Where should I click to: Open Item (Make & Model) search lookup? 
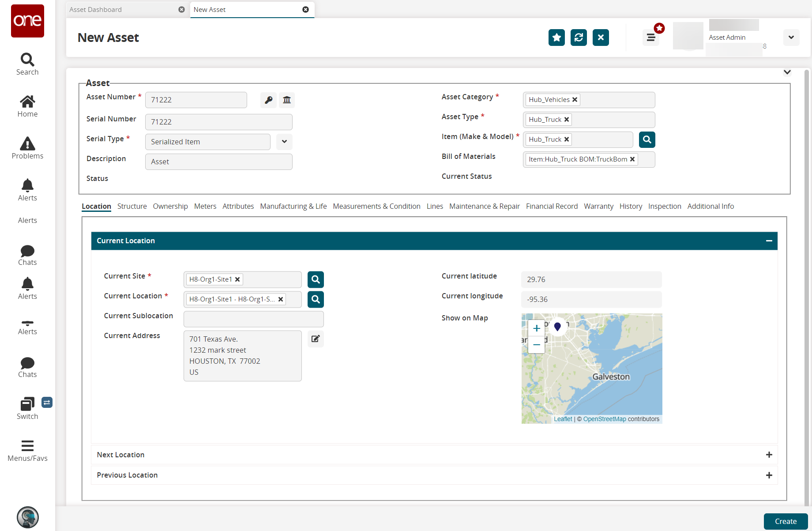[647, 139]
